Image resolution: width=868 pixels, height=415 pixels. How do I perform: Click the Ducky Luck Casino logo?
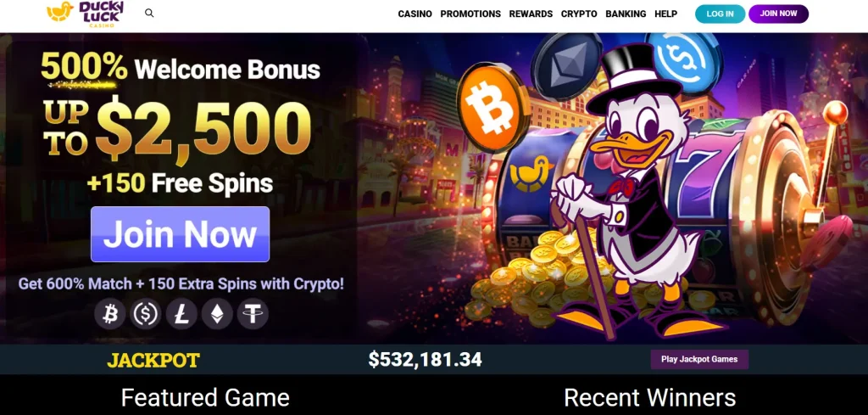pyautogui.click(x=86, y=14)
